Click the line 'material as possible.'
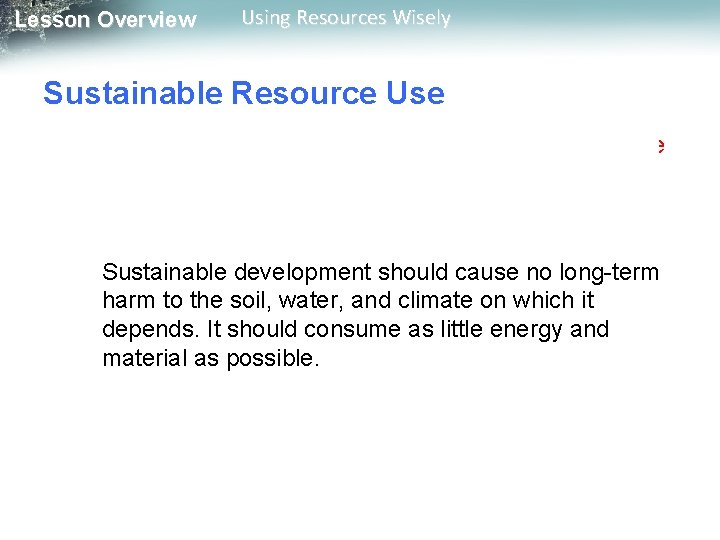This screenshot has height=540, width=720. [x=211, y=359]
